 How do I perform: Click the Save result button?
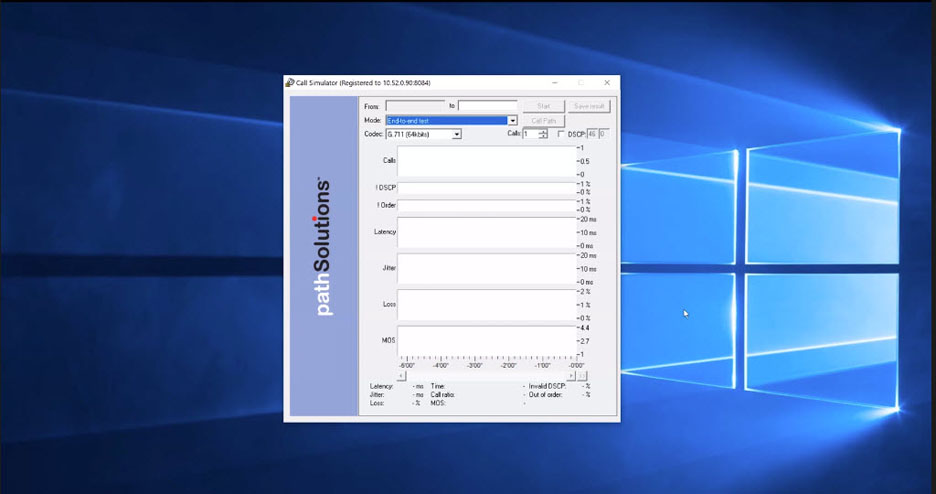click(589, 106)
